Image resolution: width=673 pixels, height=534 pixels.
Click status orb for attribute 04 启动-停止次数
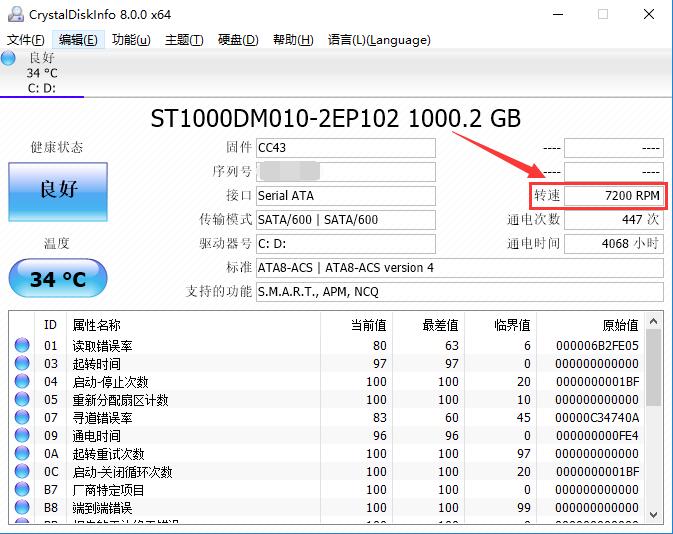click(x=22, y=381)
